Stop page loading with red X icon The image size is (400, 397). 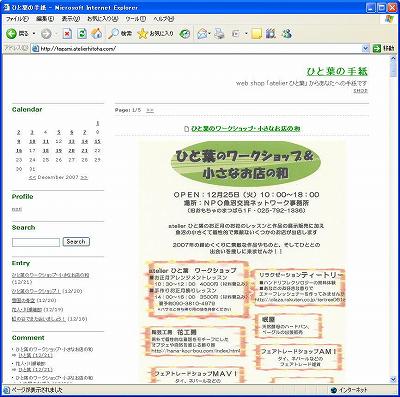point(67,33)
